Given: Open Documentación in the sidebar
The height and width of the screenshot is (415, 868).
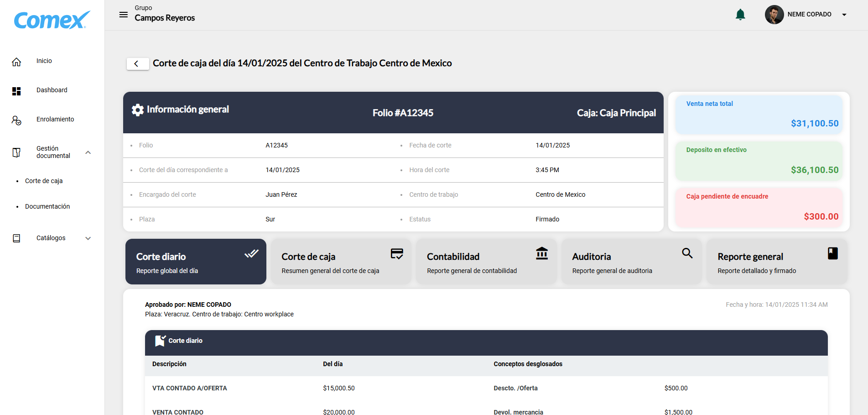Looking at the screenshot, I should [47, 206].
